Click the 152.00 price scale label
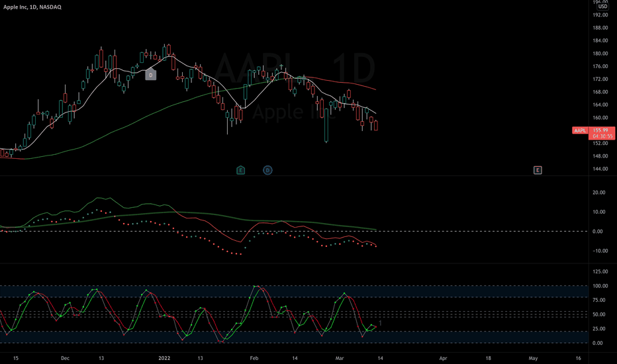The height and width of the screenshot is (364, 617). (x=600, y=143)
